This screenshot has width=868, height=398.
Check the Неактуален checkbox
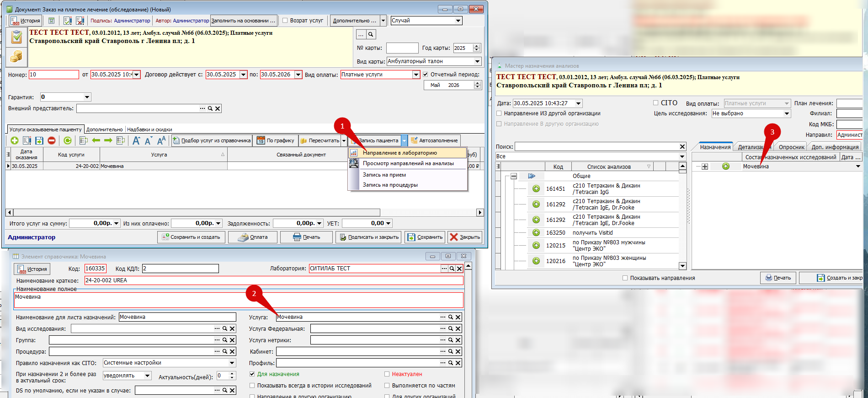point(387,374)
